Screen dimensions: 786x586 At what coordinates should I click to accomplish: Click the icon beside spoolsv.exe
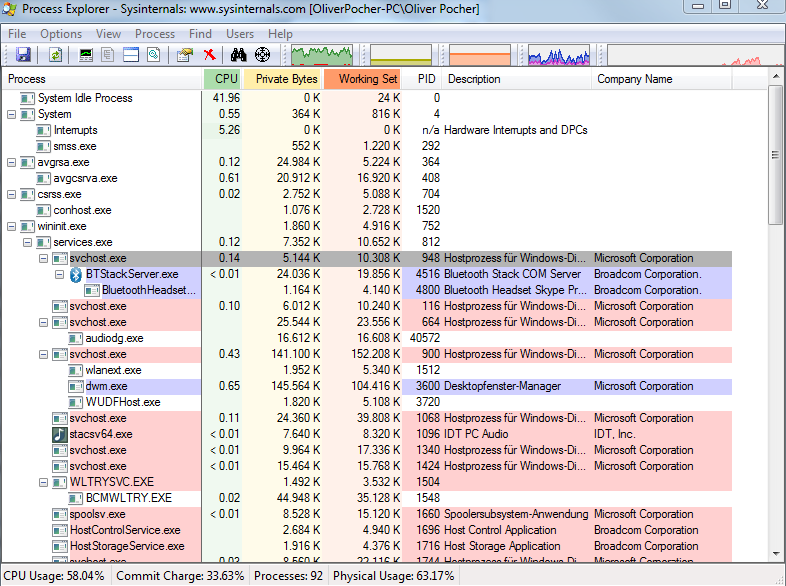pos(60,514)
